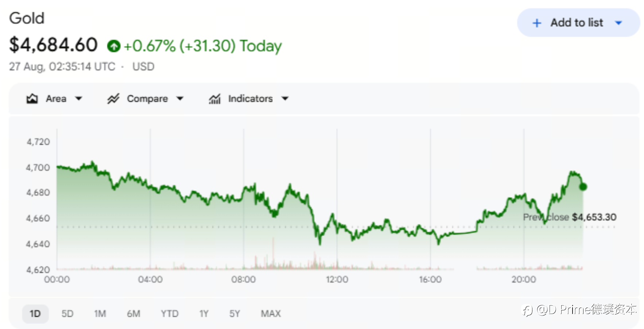Expand the Indicators dropdown arrow
This screenshot has width=644, height=329.
pyautogui.click(x=285, y=98)
